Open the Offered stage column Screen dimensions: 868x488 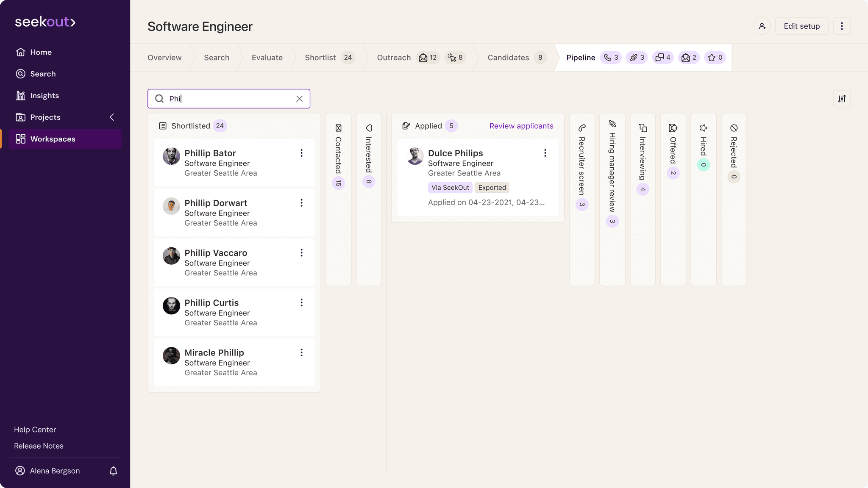tap(673, 150)
